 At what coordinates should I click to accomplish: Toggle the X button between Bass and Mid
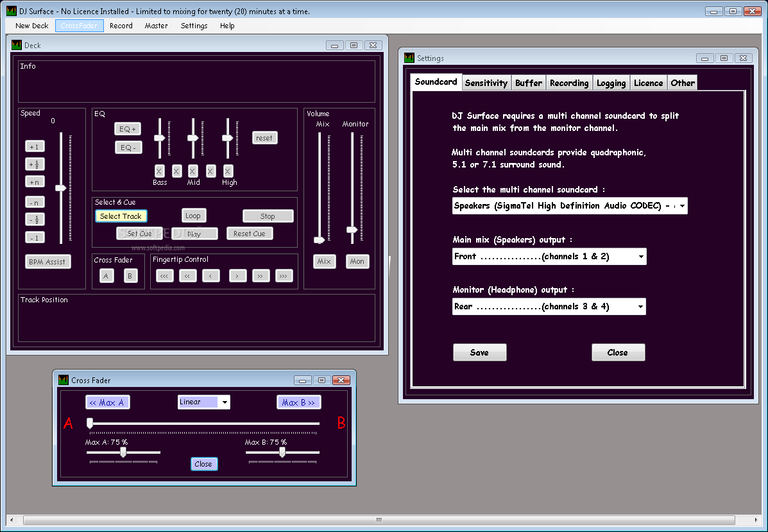177,171
